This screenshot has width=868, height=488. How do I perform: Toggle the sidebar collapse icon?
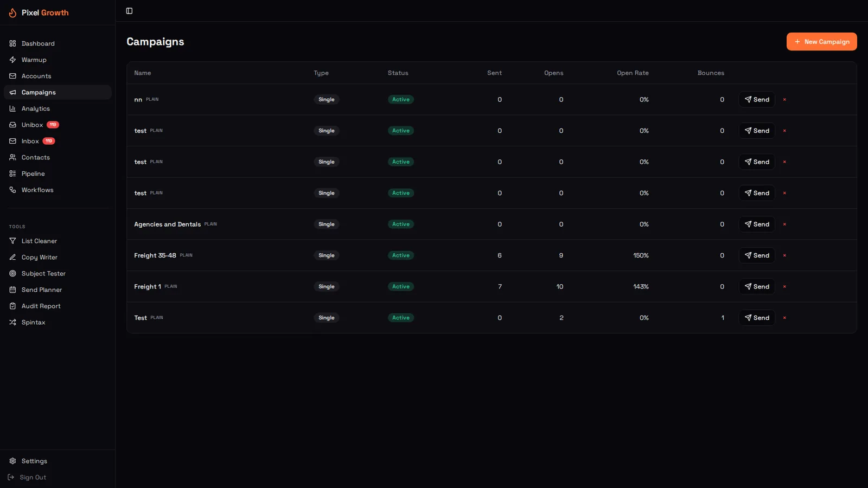click(x=129, y=11)
